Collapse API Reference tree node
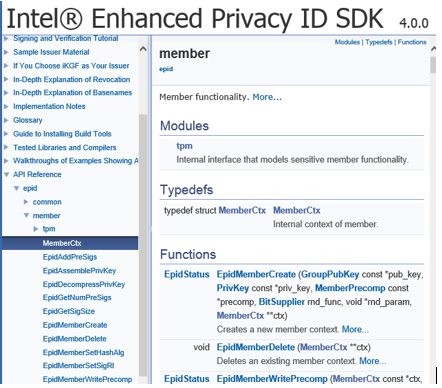Screen dimensions: 442x388 point(6,175)
